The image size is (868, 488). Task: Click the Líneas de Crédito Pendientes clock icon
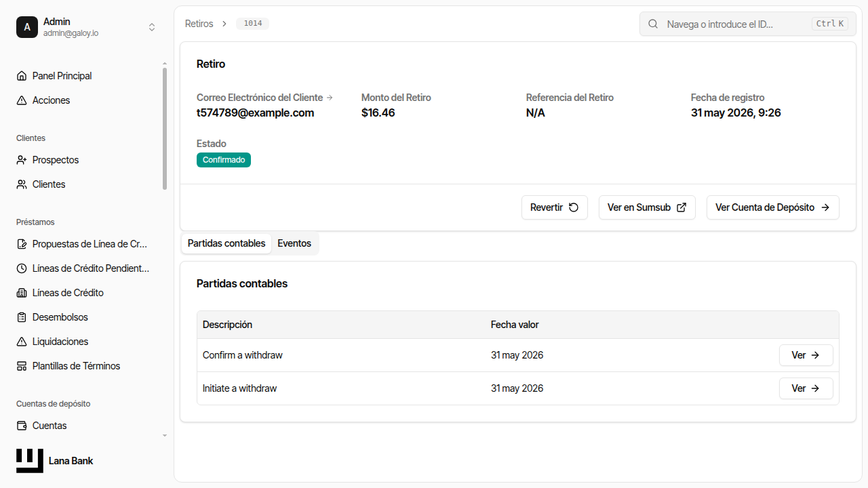pyautogui.click(x=22, y=268)
